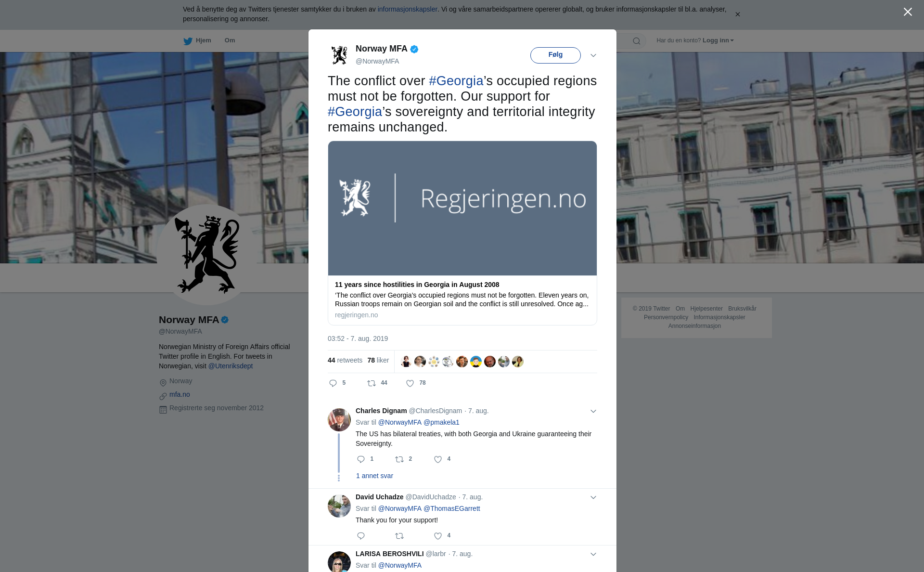Open the Regjeringen.no article card image
This screenshot has width=924, height=572.
462,208
